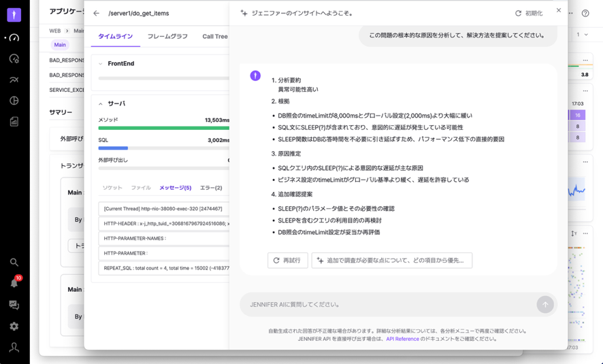Click the 再試行 retry button

click(x=287, y=261)
